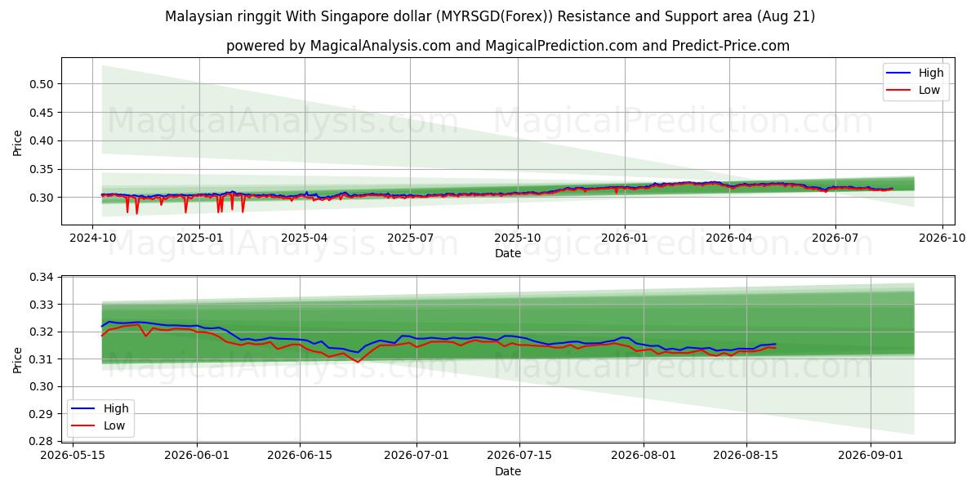Click the 0.35 tick on the top chart's price axis

[42, 169]
